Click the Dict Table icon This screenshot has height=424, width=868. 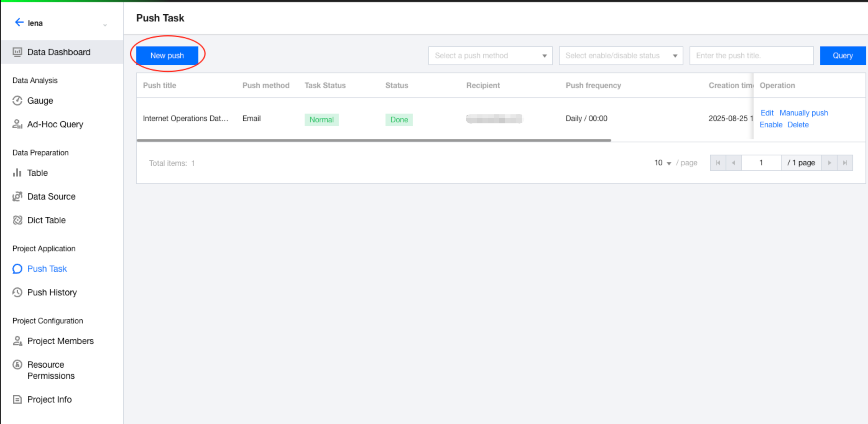(x=17, y=220)
